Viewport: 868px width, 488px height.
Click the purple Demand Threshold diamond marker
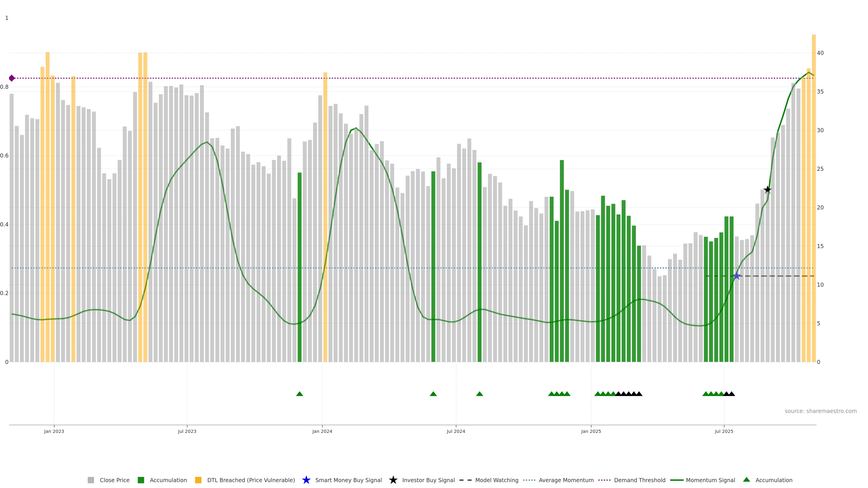pyautogui.click(x=12, y=78)
